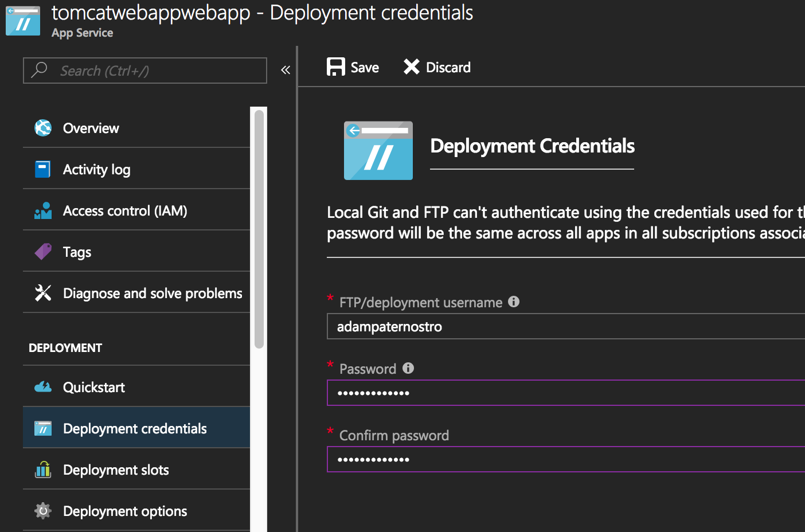805x532 pixels.
Task: Click the Confirm password input field
Action: (x=566, y=459)
